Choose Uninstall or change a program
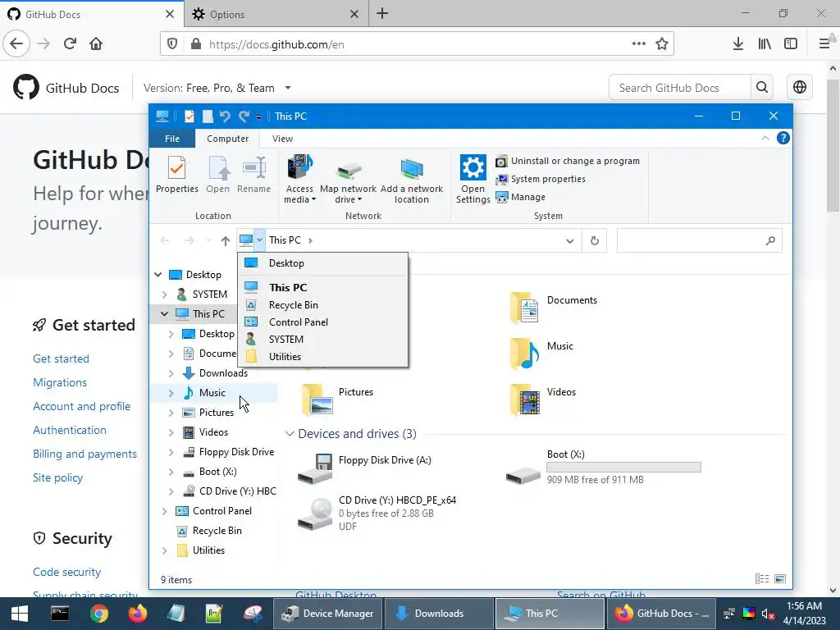This screenshot has height=630, width=840. point(568,161)
